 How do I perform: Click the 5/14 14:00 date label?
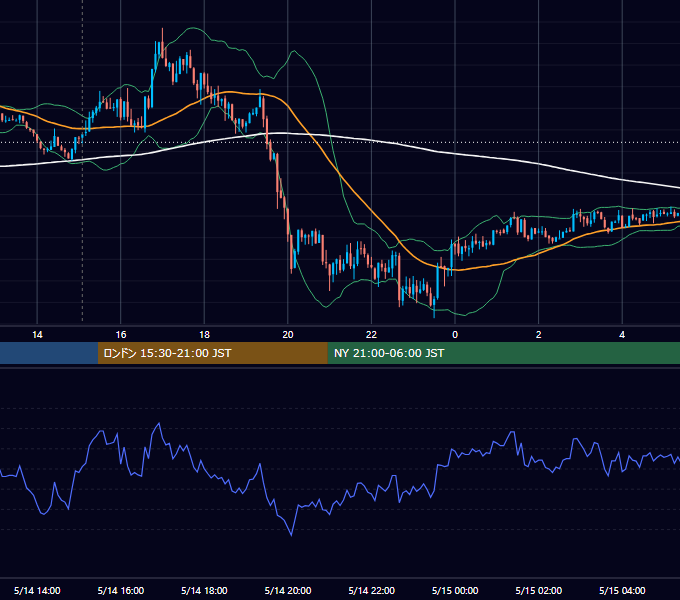[37, 590]
